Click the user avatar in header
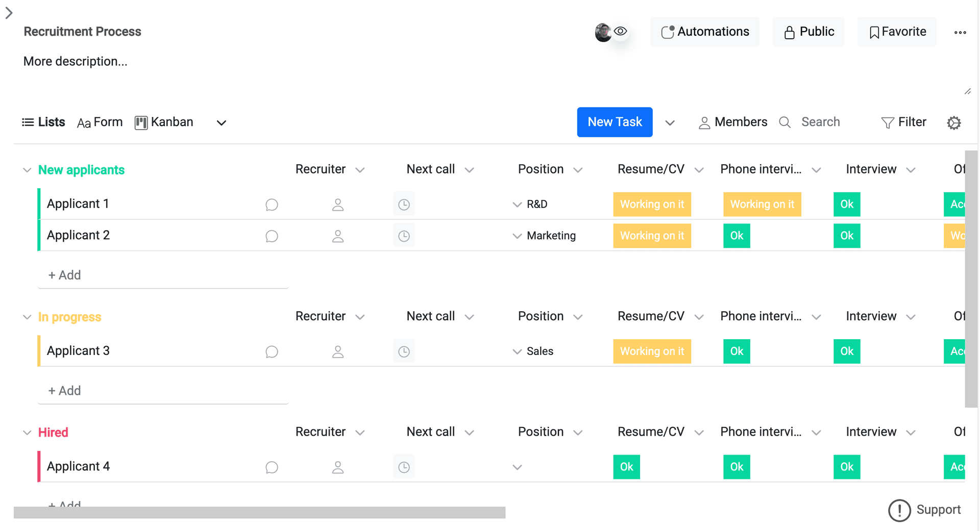The height and width of the screenshot is (531, 980). pyautogui.click(x=603, y=32)
